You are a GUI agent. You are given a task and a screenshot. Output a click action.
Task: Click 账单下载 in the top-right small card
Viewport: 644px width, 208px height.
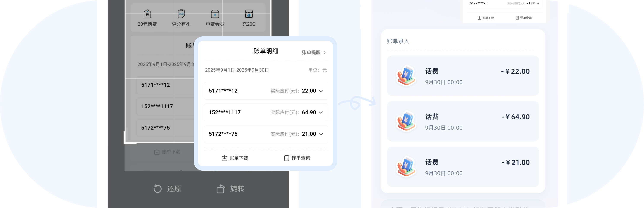pos(486,18)
